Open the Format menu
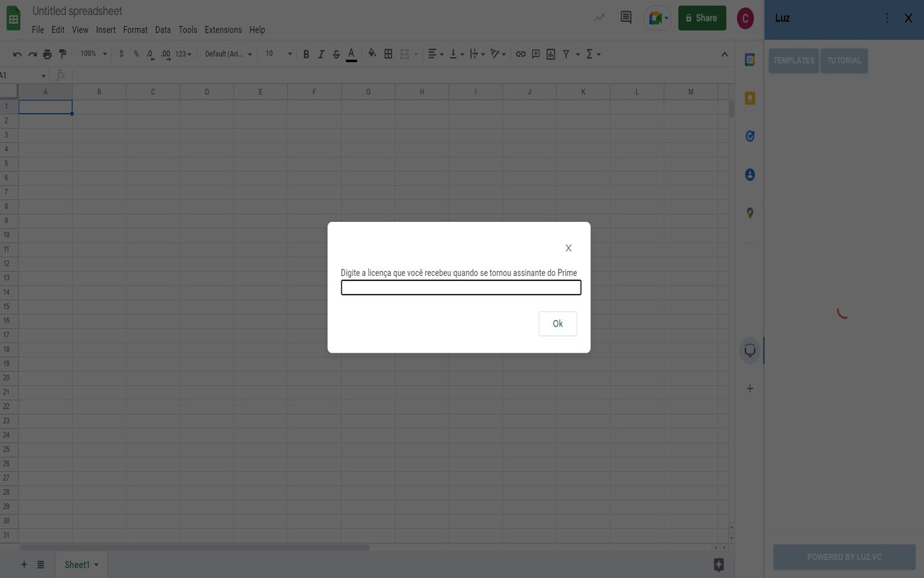The height and width of the screenshot is (578, 924). 135,30
